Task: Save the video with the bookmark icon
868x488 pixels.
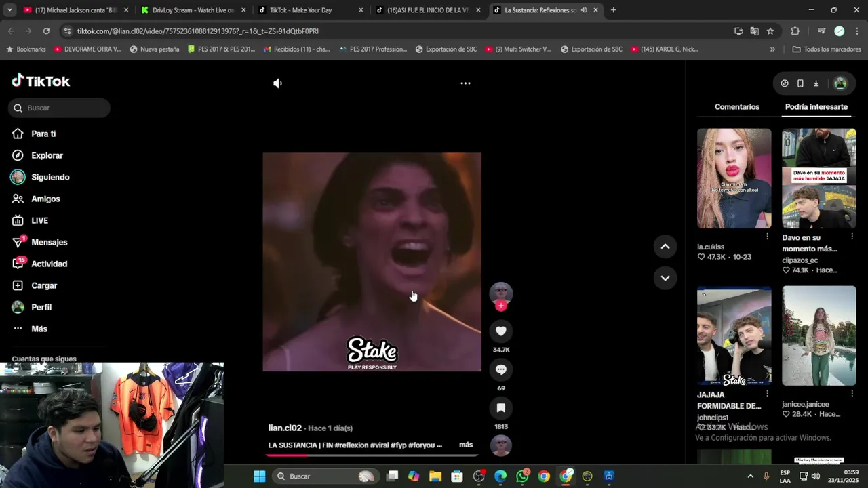Action: click(501, 408)
